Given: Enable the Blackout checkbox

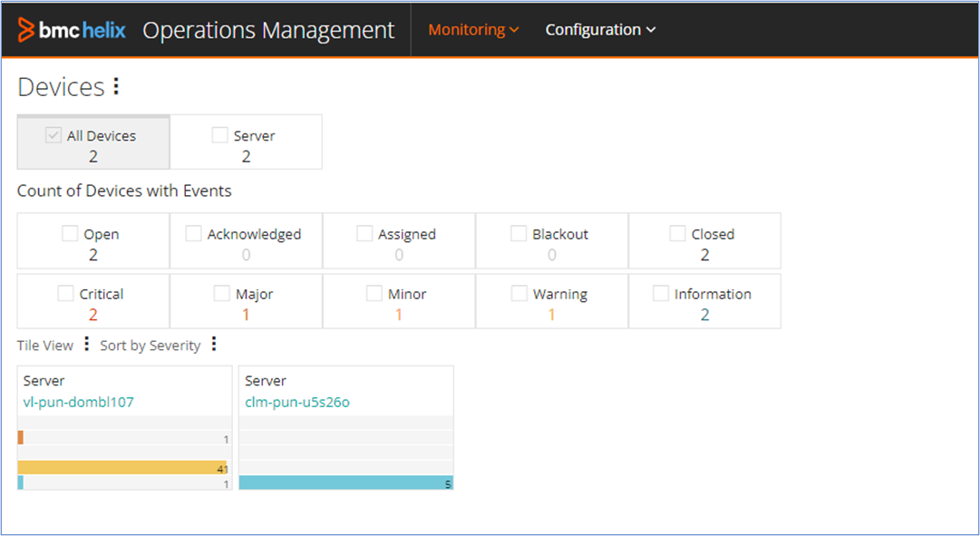Looking at the screenshot, I should 519,233.
